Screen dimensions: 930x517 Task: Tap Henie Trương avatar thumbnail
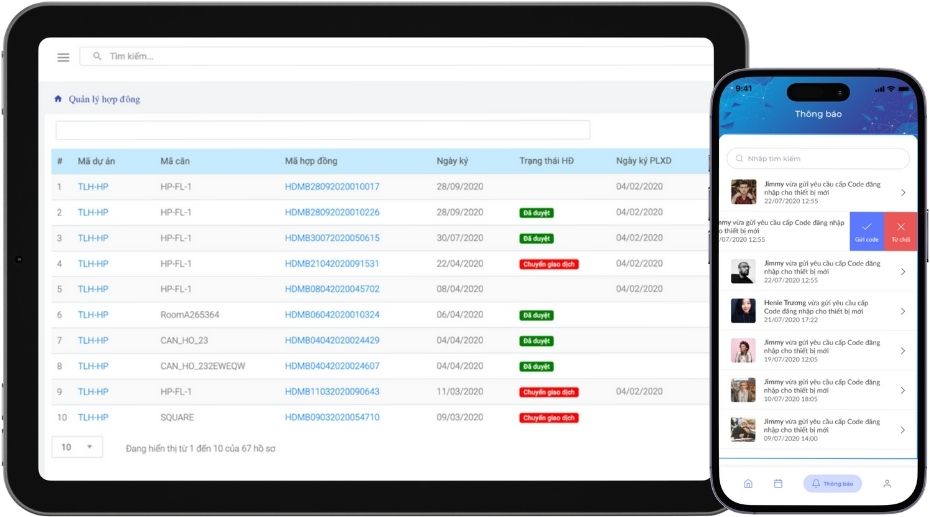(743, 311)
